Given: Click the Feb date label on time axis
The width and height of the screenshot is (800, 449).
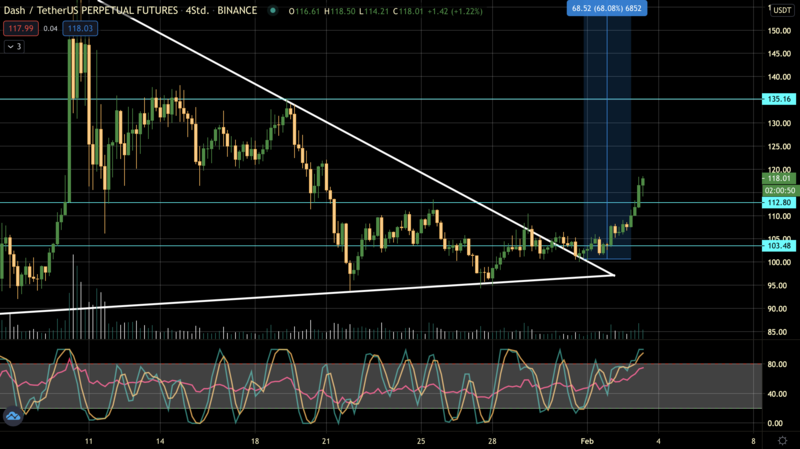Looking at the screenshot, I should pos(587,441).
